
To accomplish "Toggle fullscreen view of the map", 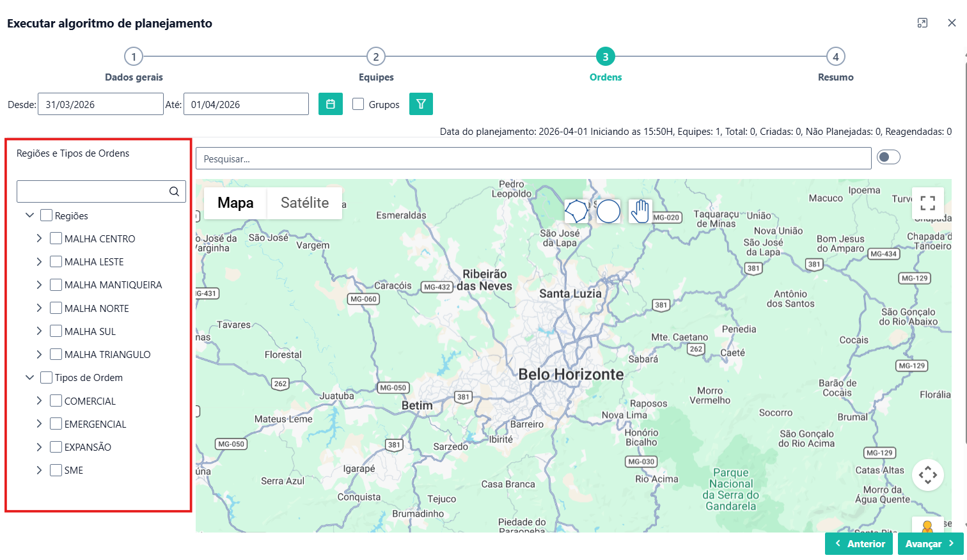I will point(927,203).
